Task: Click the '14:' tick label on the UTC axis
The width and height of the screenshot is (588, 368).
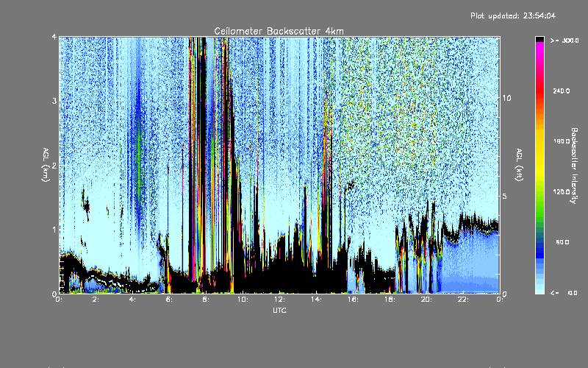Action: click(x=316, y=300)
